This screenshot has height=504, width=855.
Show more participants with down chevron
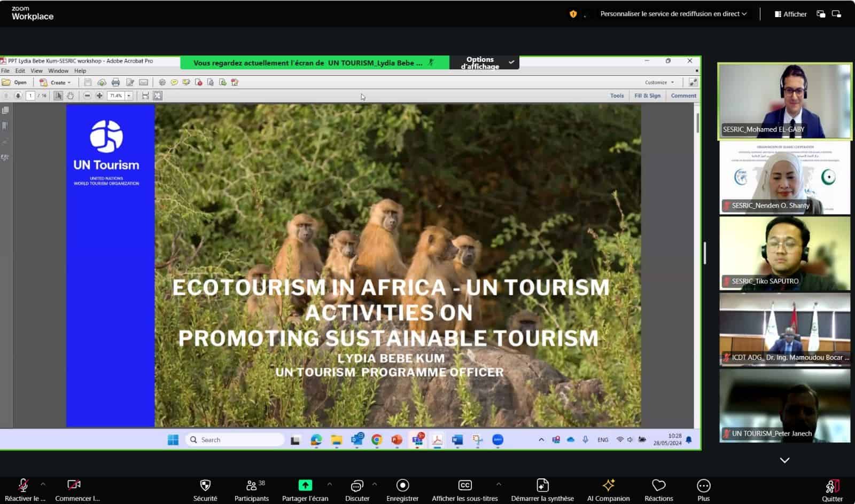784,460
